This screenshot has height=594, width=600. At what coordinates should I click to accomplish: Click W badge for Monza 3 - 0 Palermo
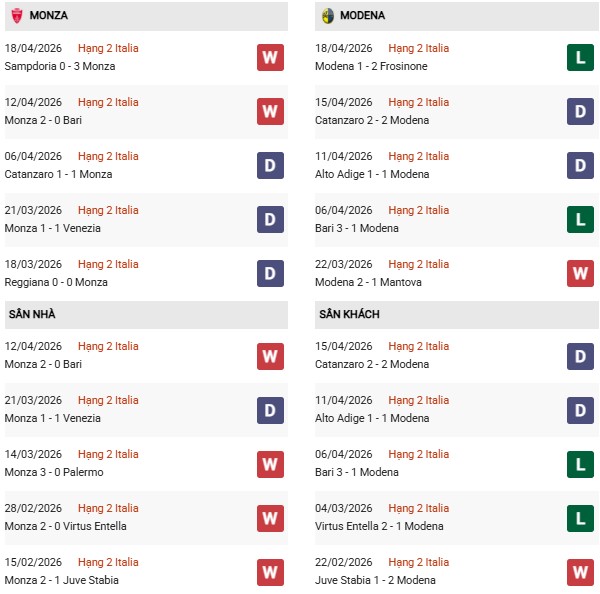[x=270, y=463]
